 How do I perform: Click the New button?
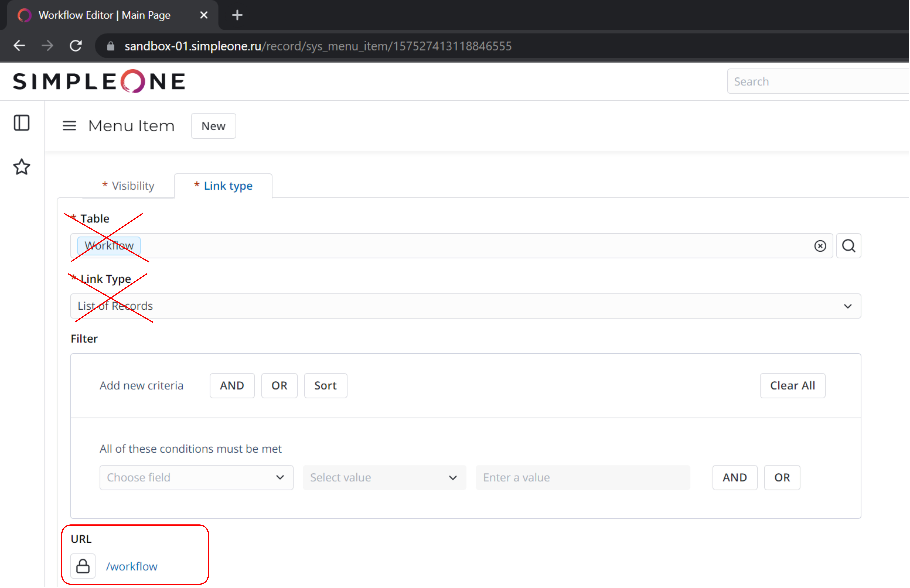pos(213,126)
